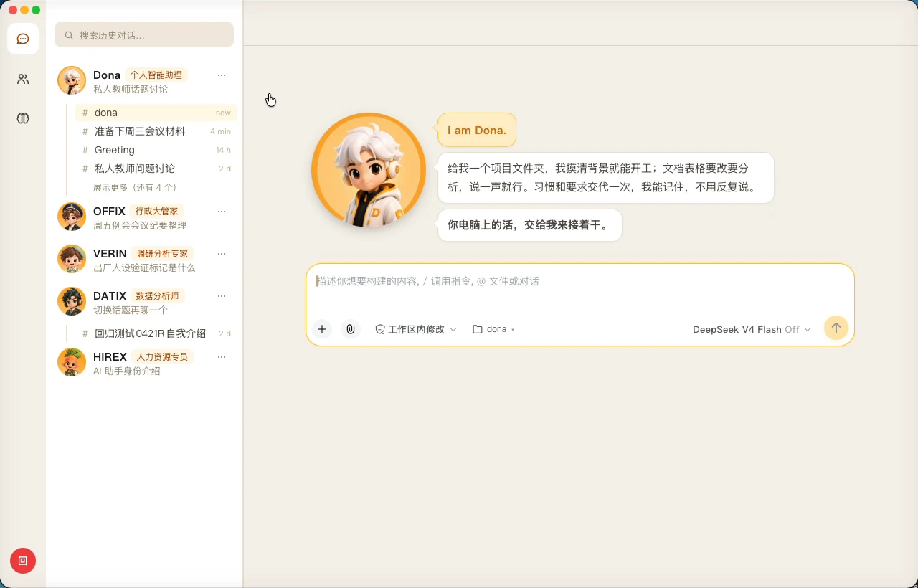Open the 私人教师问题讨论 conversation
Screen dimensions: 918x588
[156, 169]
